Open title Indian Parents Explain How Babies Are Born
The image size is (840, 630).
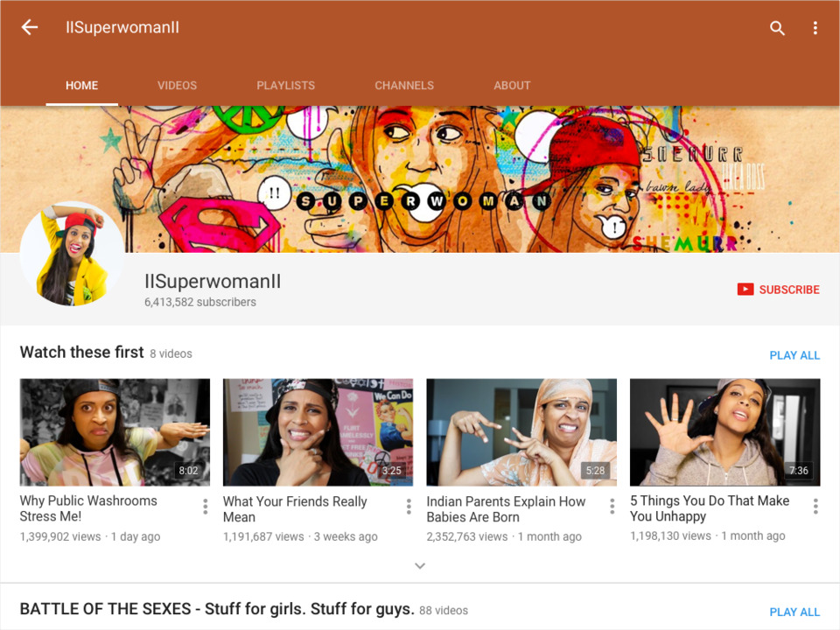[506, 509]
